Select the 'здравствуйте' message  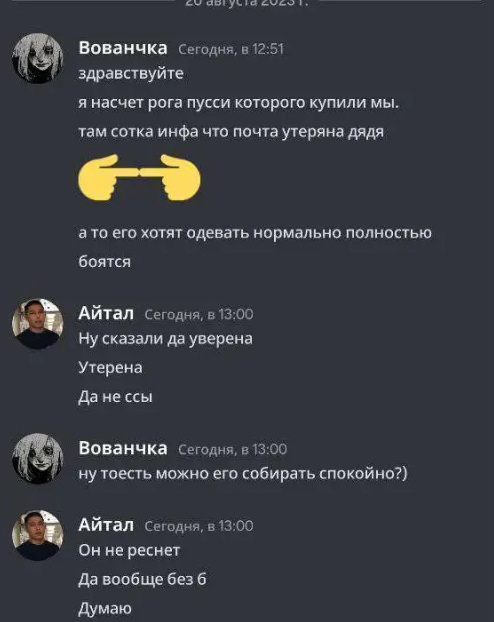131,74
